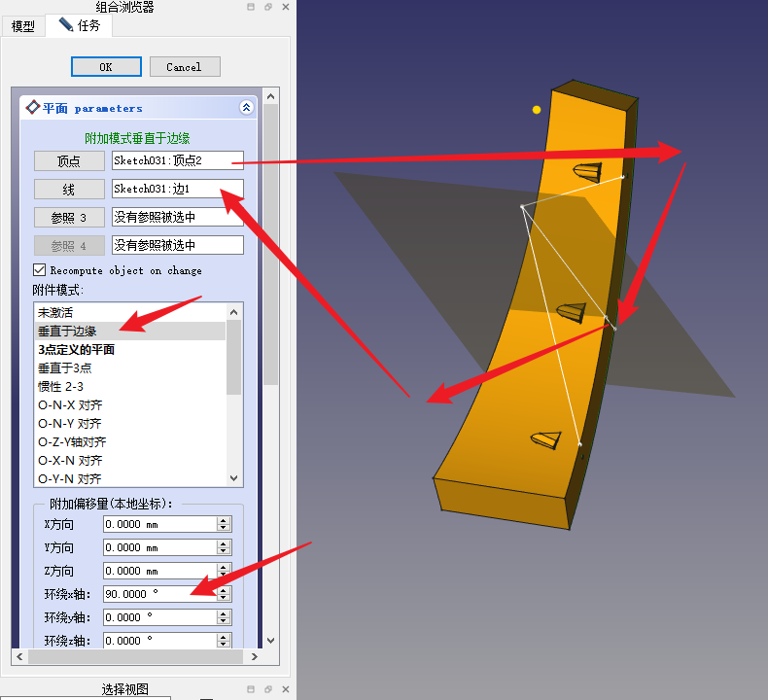Viewport: 768px width, 700px height.
Task: Select 垂直于边缘 attachment mode
Action: [x=130, y=332]
